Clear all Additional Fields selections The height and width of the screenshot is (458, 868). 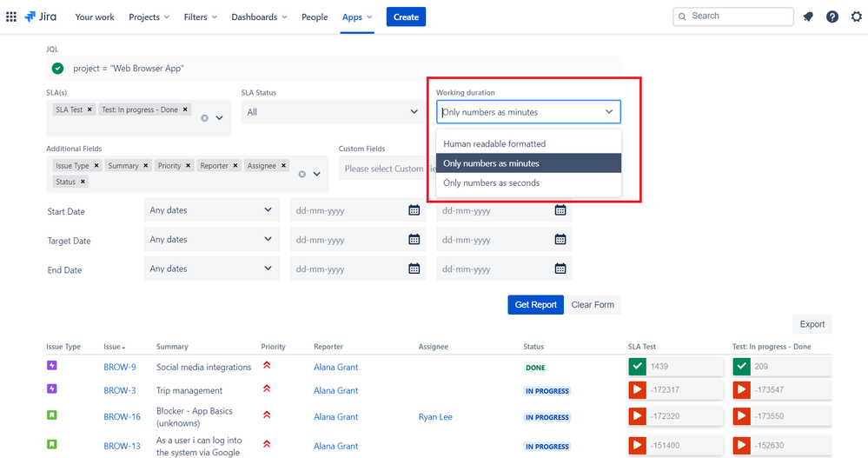[x=302, y=174]
